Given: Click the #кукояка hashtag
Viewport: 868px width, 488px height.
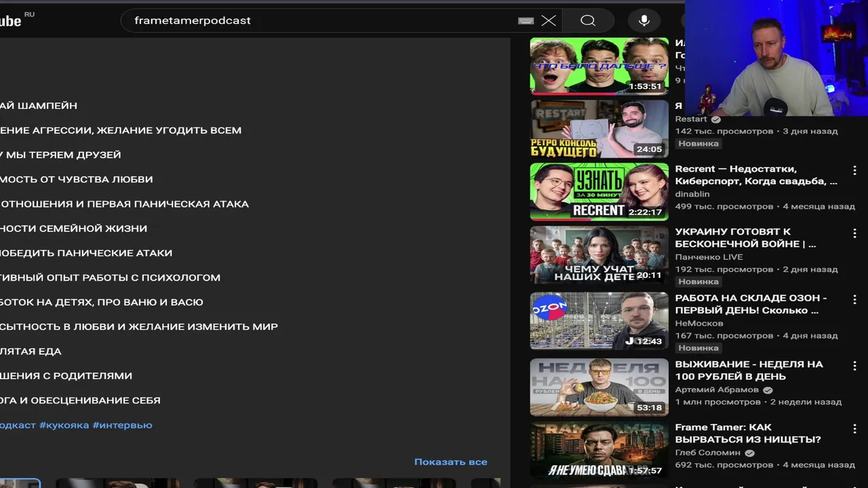Looking at the screenshot, I should [64, 425].
